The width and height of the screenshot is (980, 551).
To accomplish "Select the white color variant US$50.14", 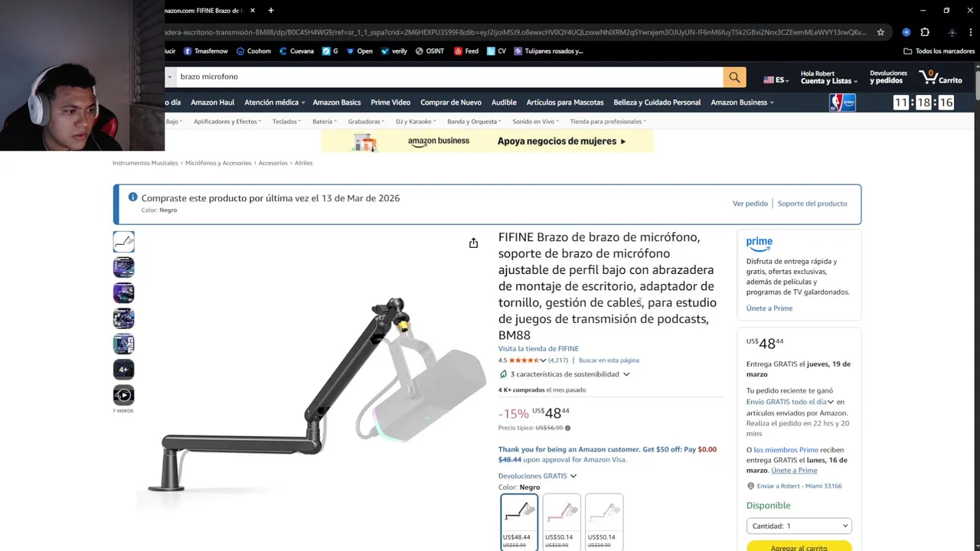I will click(604, 522).
